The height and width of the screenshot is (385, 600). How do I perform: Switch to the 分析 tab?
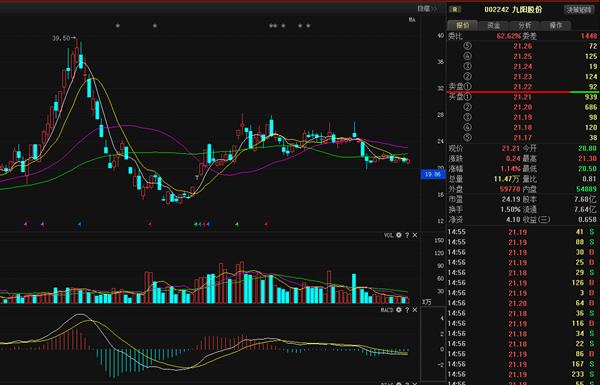pos(525,25)
